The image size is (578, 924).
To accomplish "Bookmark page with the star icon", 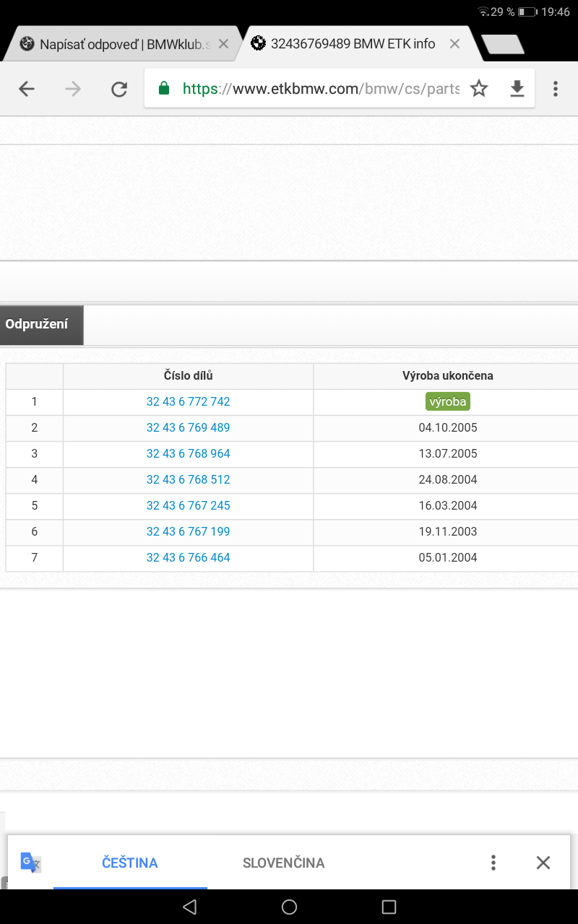I will (x=479, y=89).
